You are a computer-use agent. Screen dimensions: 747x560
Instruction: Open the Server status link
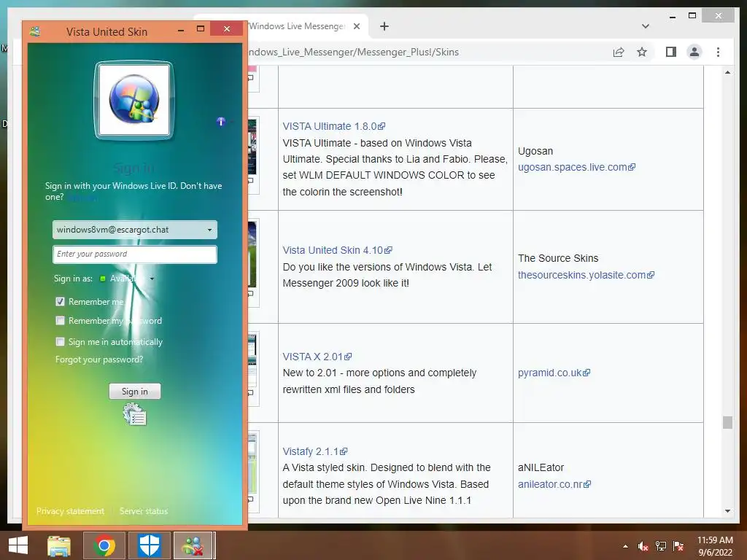144,511
